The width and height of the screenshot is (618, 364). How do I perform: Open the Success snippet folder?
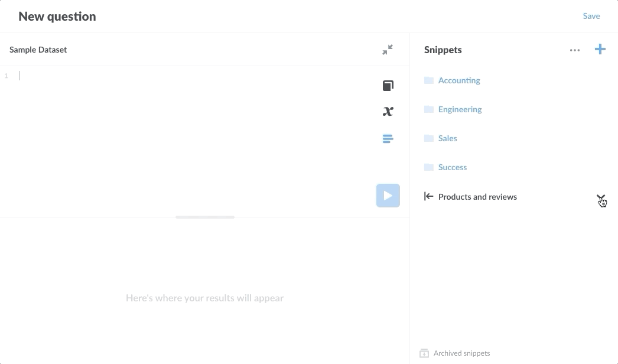[x=453, y=167]
